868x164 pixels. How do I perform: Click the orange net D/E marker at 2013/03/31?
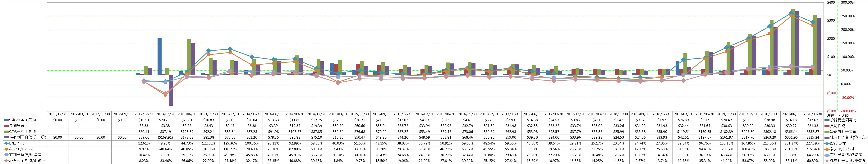165,95
